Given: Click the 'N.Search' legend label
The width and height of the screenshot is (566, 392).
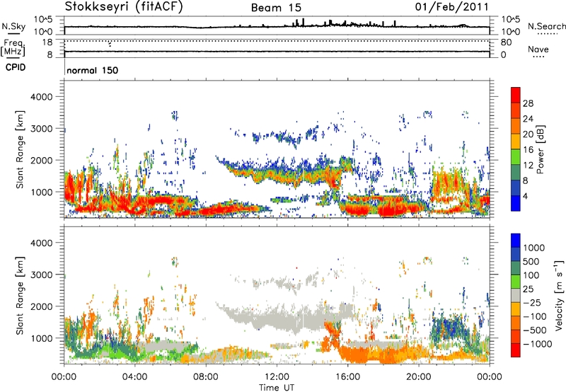Looking at the screenshot, I should (546, 26).
